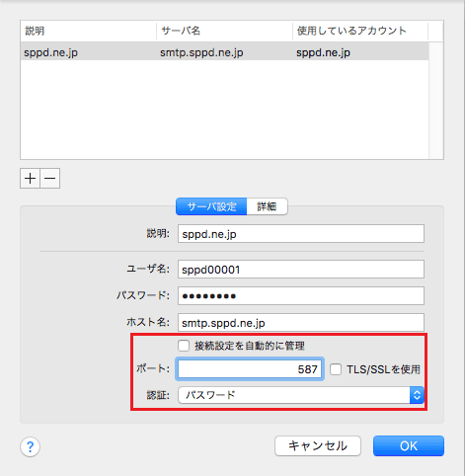This screenshot has height=476, width=465.
Task: Enable 接続設定を自動的に管理 checkbox
Action: pyautogui.click(x=184, y=346)
